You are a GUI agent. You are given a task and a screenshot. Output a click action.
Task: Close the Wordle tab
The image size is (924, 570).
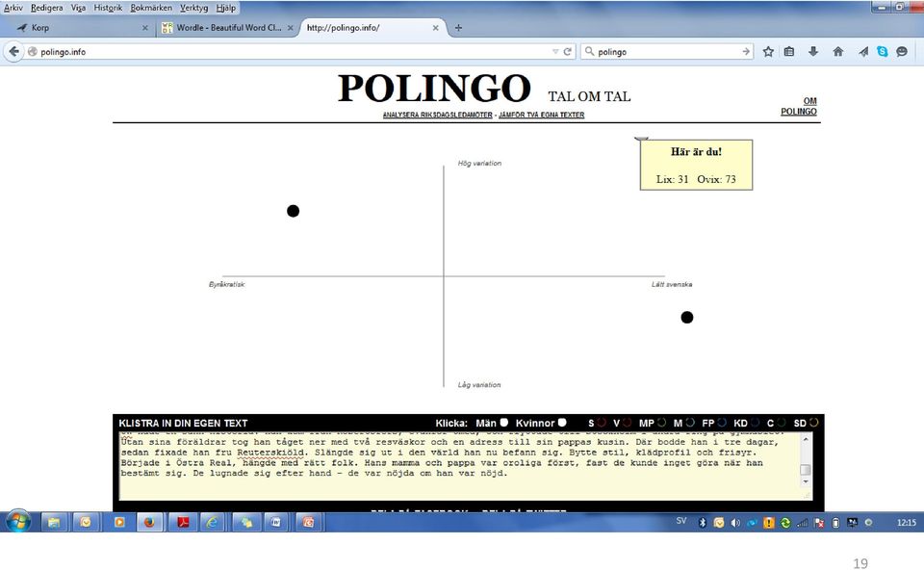click(x=290, y=27)
